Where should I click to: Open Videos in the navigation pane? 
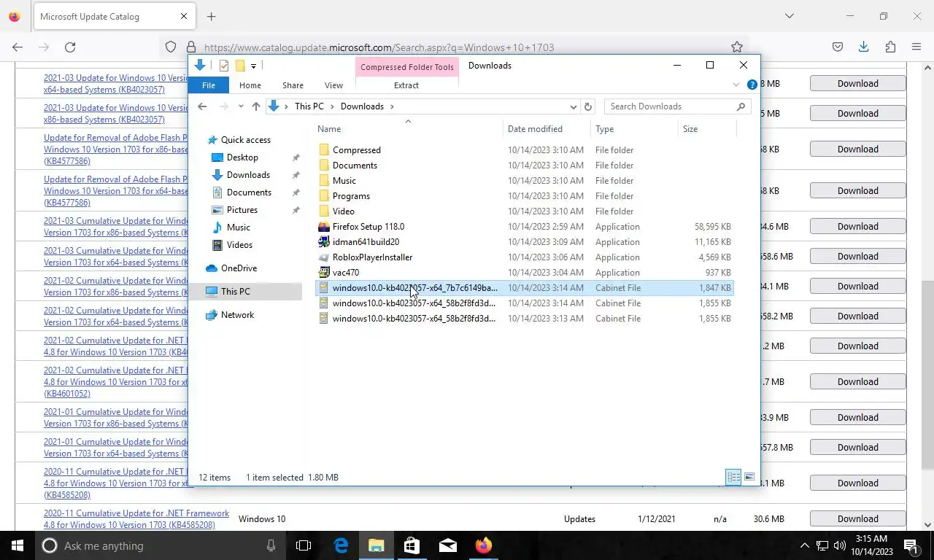239,245
